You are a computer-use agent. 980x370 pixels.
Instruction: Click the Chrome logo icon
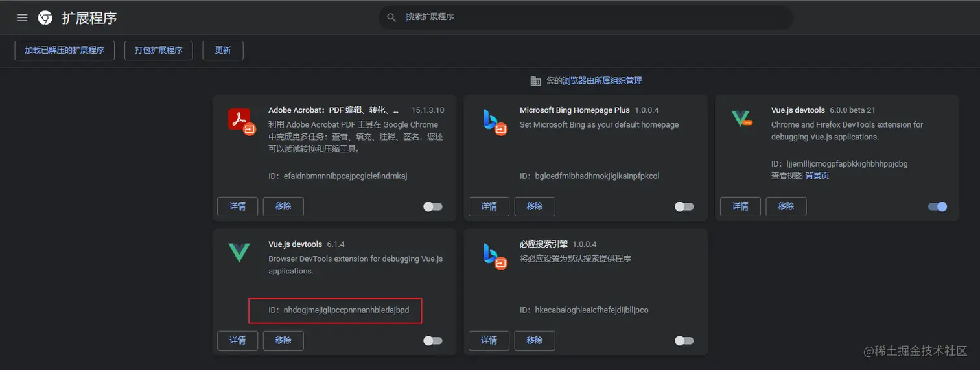45,17
